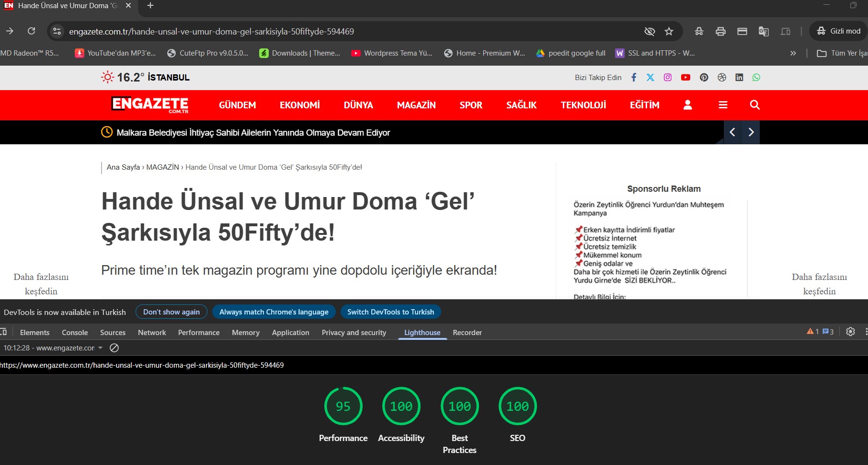The width and height of the screenshot is (868, 465).
Task: Open the WhatsApp icon link
Action: (756, 78)
